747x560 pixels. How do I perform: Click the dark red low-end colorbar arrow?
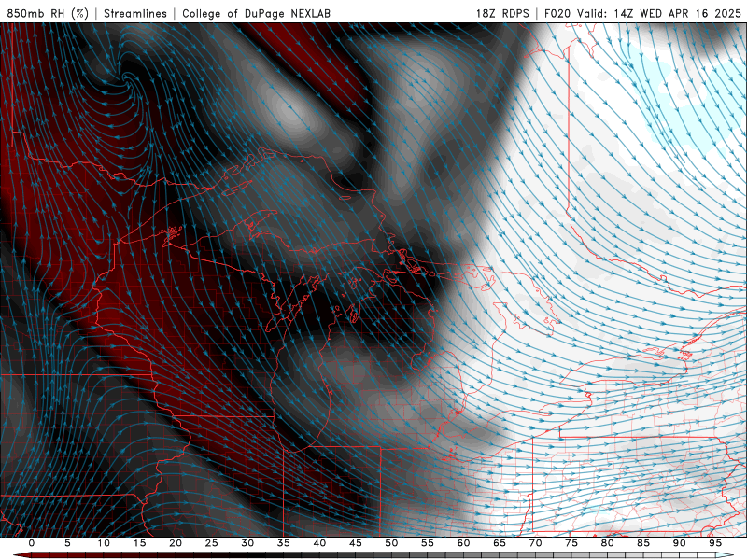coord(21,555)
